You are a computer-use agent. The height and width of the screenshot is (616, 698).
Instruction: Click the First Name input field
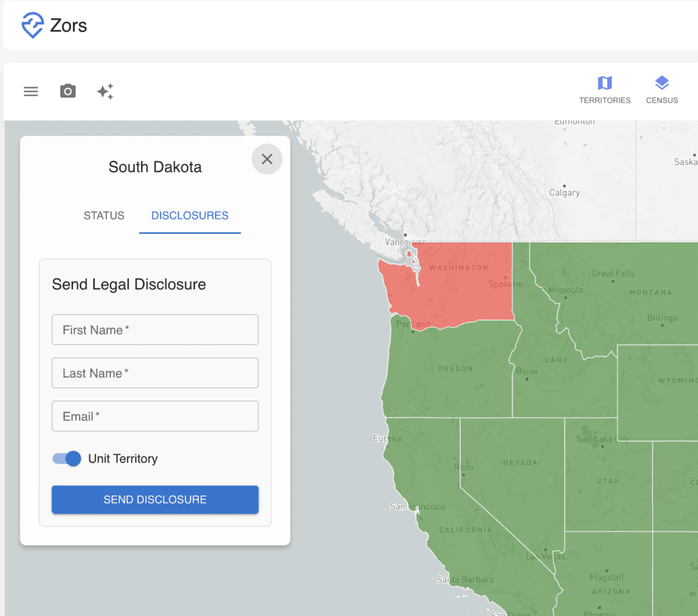(x=155, y=329)
